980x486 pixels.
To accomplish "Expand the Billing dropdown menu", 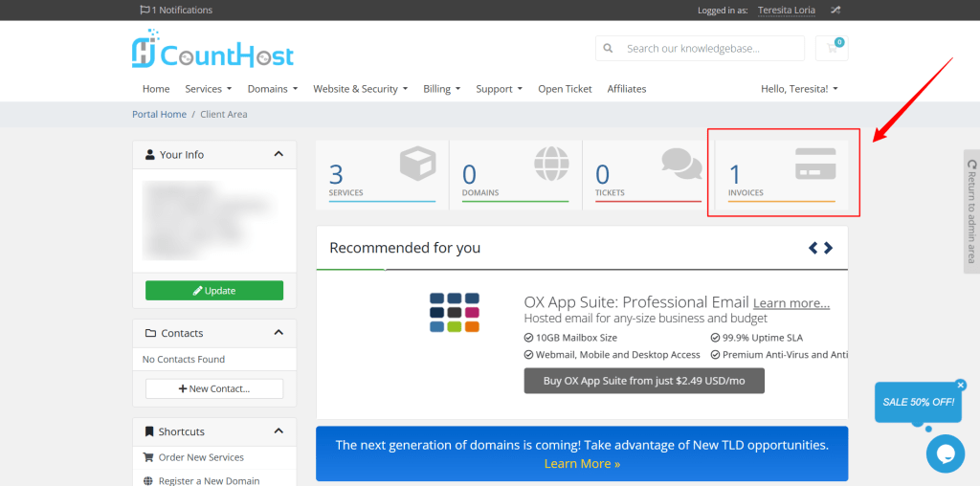I will point(441,89).
